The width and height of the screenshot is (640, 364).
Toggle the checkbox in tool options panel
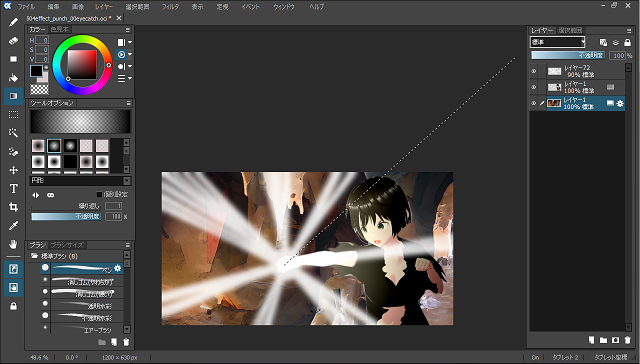[99, 195]
